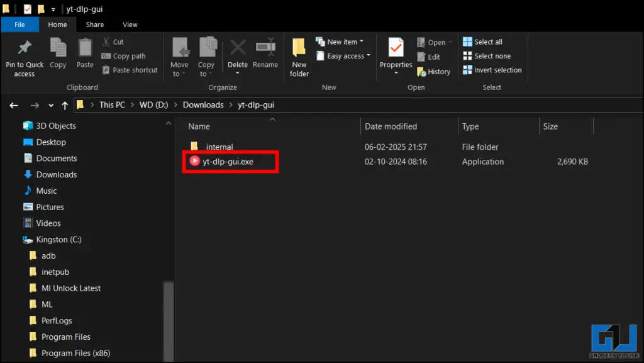Open Desktop in navigation pane
This screenshot has width=644, height=363.
[45, 142]
